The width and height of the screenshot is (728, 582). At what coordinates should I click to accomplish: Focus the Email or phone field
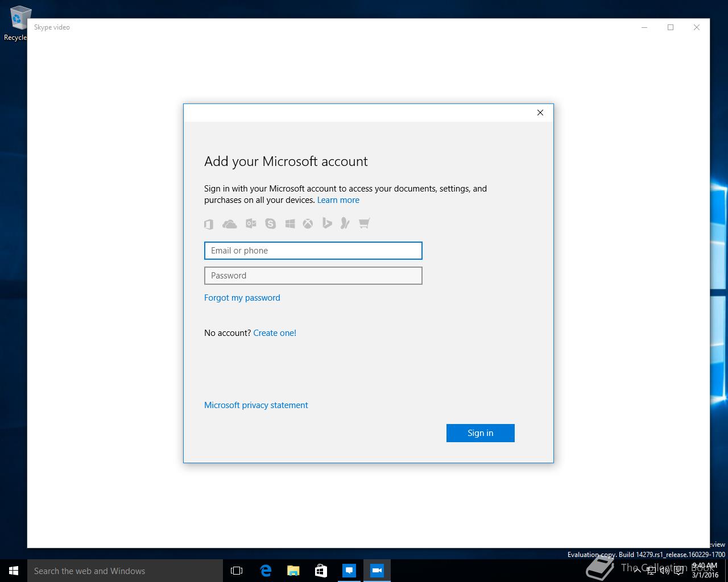[313, 251]
